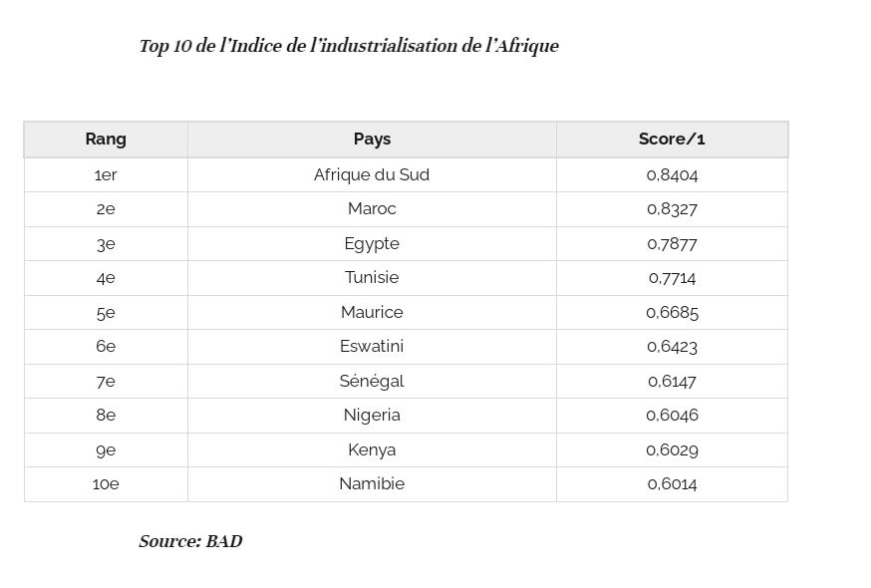Select the Afrique du Sud cell
The width and height of the screenshot is (871, 588).
click(x=372, y=175)
